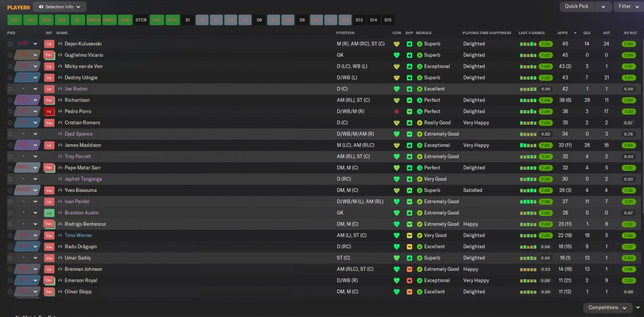Screen dimensions: 644x317
Task: Open the Selection Info dropdown
Action: [x=59, y=7]
